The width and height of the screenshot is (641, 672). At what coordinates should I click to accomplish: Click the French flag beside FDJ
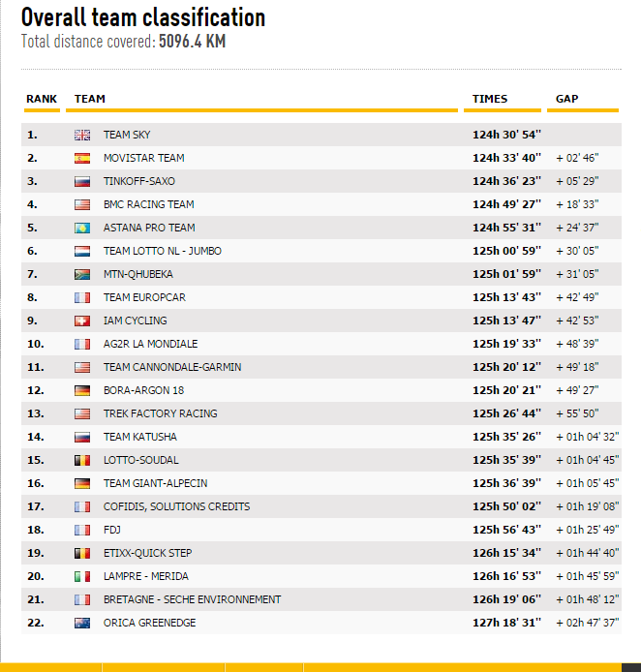(82, 530)
